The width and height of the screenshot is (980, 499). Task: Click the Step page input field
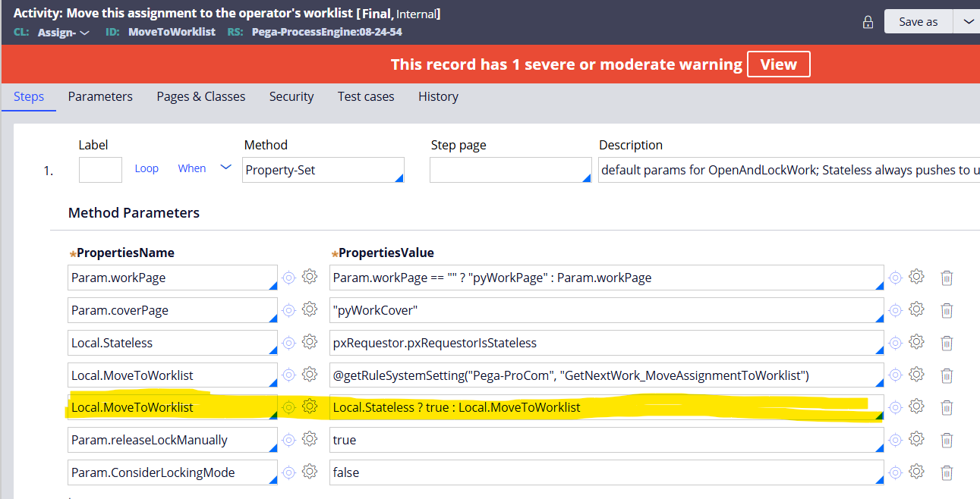point(510,169)
